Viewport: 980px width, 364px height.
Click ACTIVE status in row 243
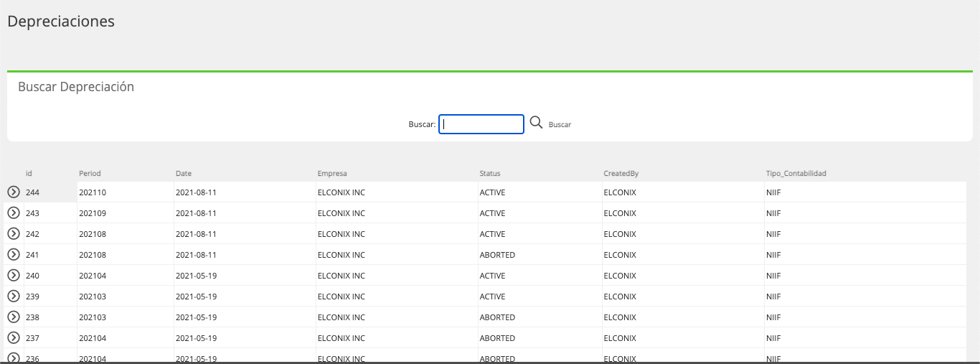tap(492, 213)
